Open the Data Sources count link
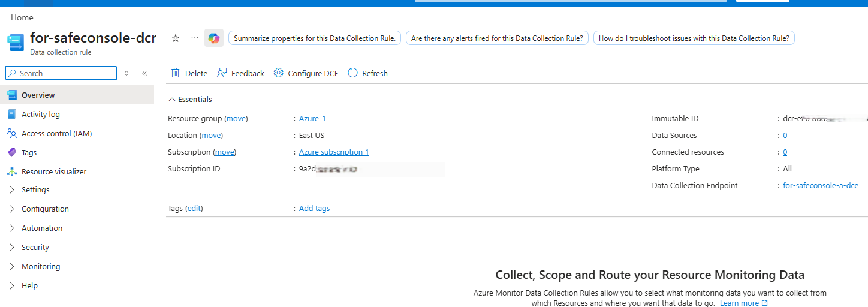The image size is (868, 307). (785, 135)
